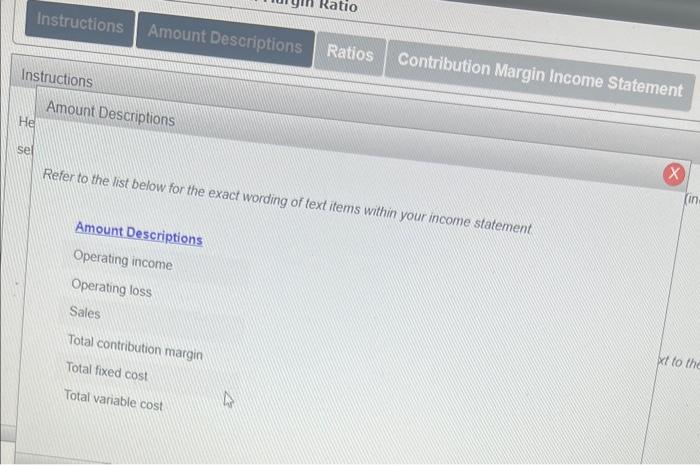The width and height of the screenshot is (700, 465).
Task: Click the Amount Descriptions underlined heading
Action: tap(139, 233)
